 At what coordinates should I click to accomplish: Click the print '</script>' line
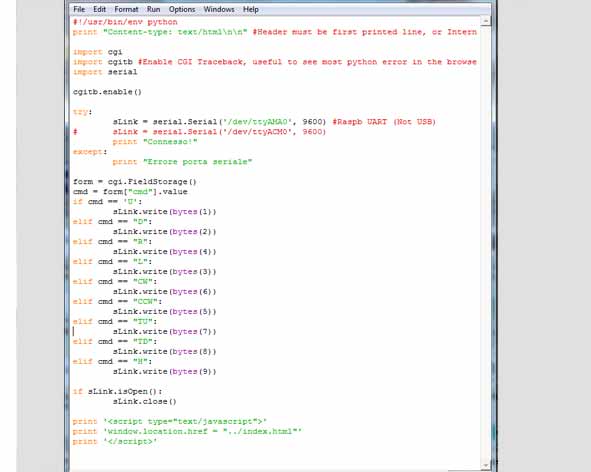(115, 441)
